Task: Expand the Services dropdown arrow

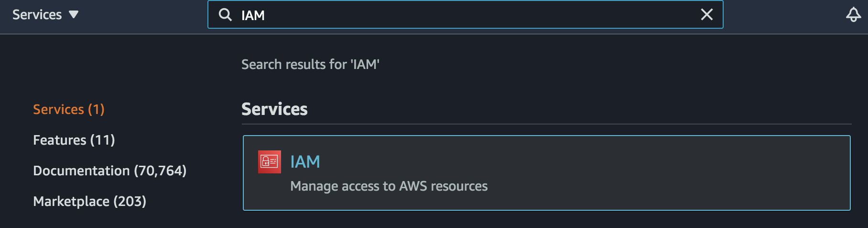Action: point(74,15)
